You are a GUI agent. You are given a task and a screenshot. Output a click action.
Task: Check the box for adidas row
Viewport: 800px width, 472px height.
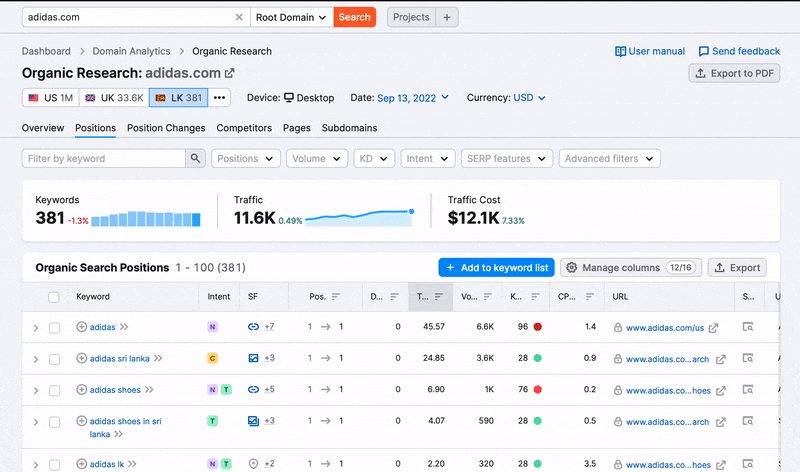(x=54, y=328)
